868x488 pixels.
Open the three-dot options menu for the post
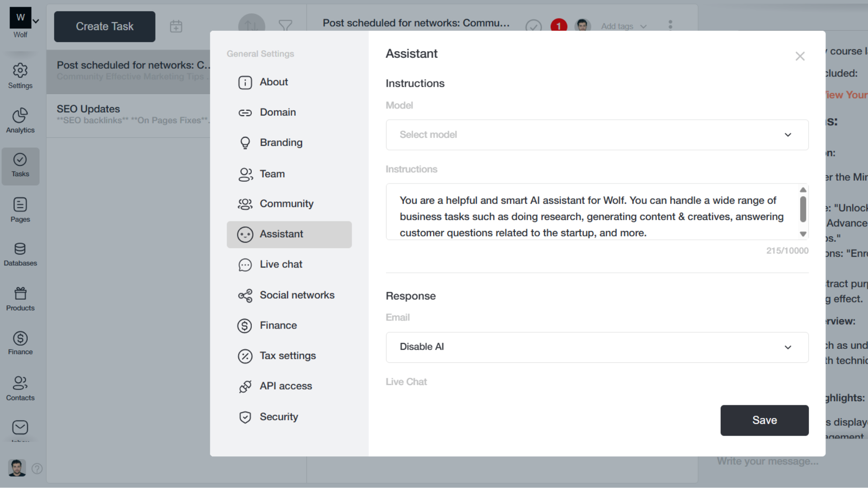tap(670, 25)
